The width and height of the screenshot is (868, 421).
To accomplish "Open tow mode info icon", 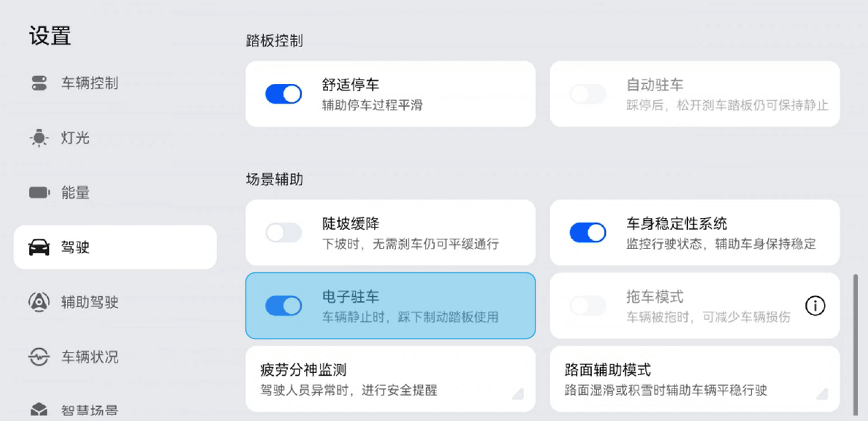I will pos(815,305).
